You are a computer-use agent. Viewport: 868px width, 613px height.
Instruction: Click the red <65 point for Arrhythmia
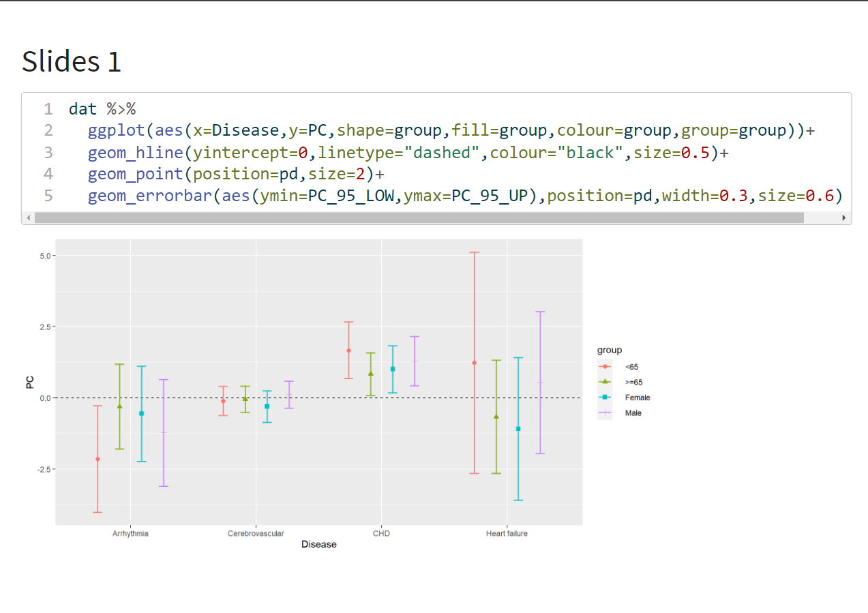(98, 459)
